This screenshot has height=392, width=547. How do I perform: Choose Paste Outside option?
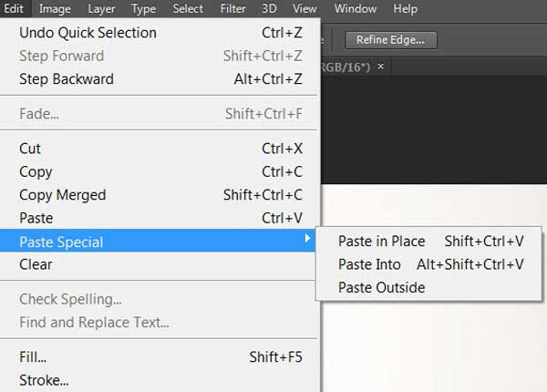(381, 287)
